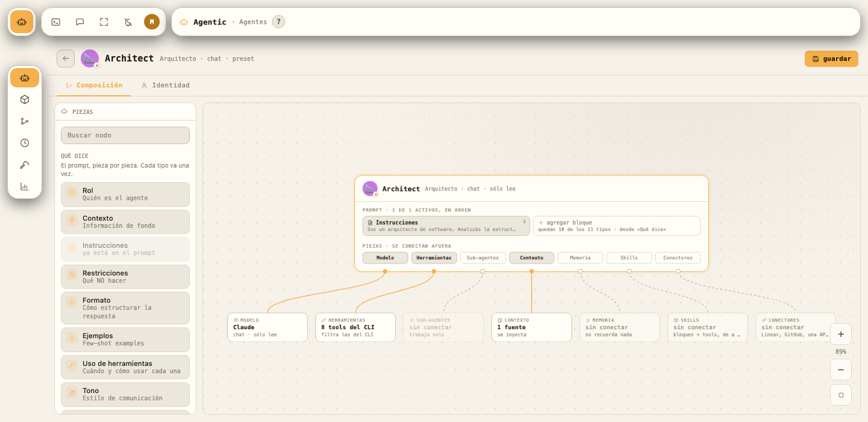Select the "Tono – Estilo de comunicación" piece
This screenshot has width=868, height=422.
point(125,394)
